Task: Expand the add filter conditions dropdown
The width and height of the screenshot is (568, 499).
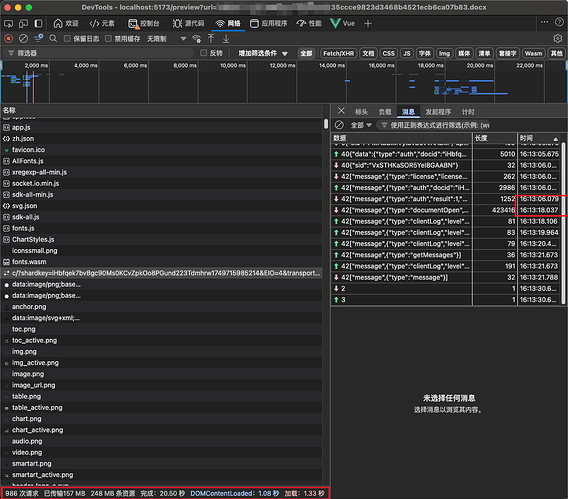Action: point(263,53)
